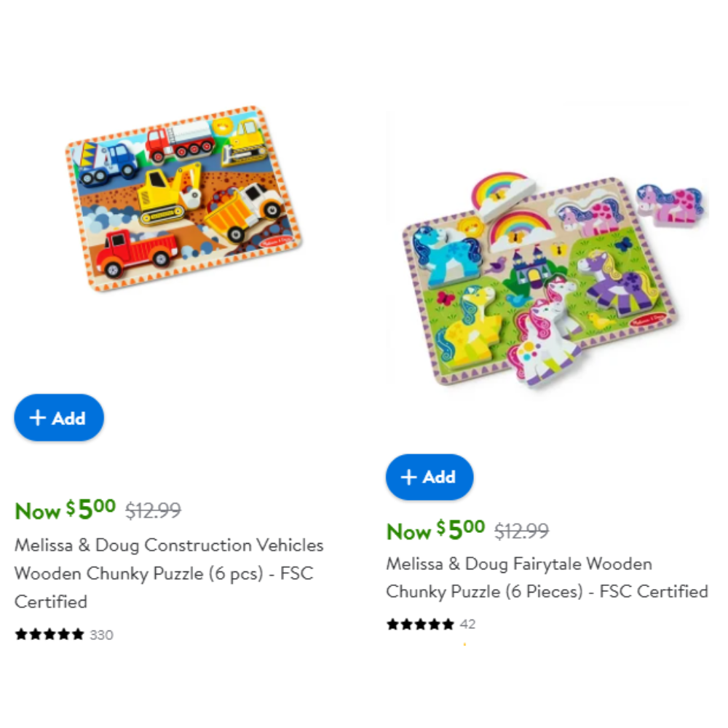The height and width of the screenshot is (728, 728).
Task: Click the pink unicorn piece outside the board
Action: (671, 205)
